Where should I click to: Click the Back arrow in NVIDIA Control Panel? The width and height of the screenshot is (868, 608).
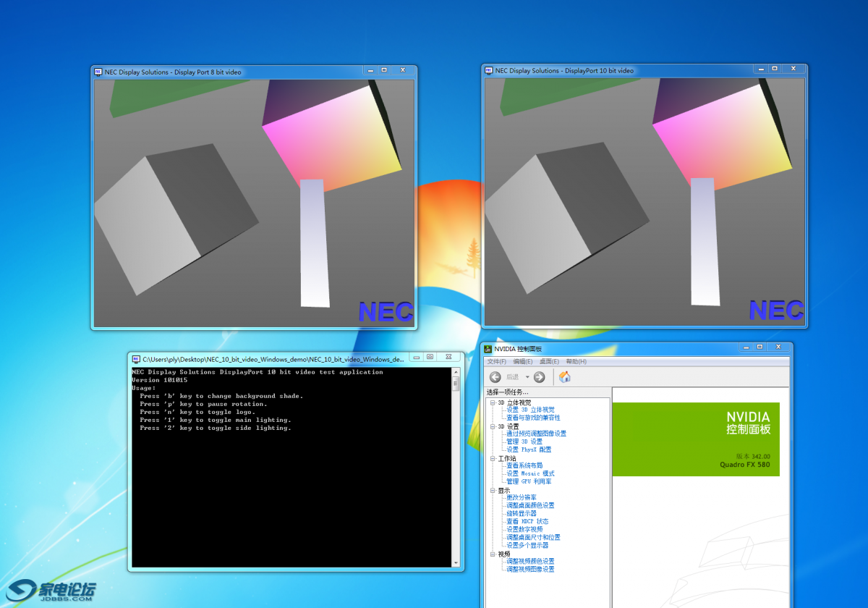pyautogui.click(x=495, y=377)
